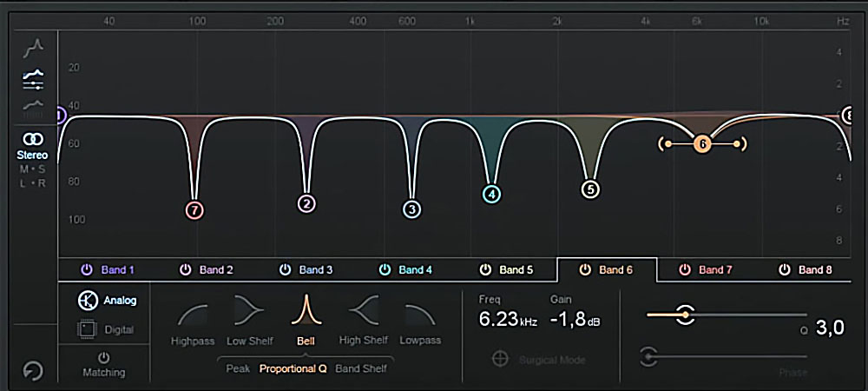Select EQ node 1 at left edge
This screenshot has width=868, height=391.
pyautogui.click(x=61, y=116)
